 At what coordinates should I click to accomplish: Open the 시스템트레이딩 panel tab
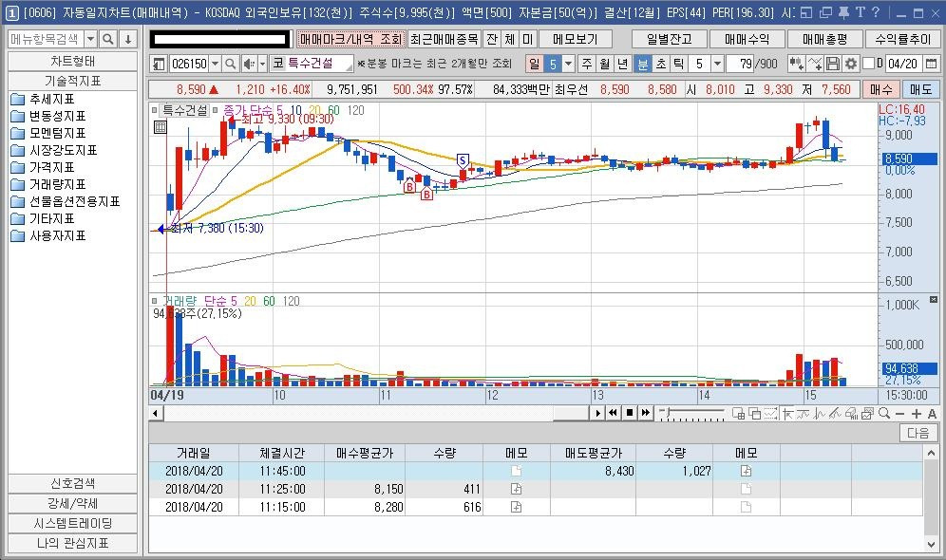(72, 523)
